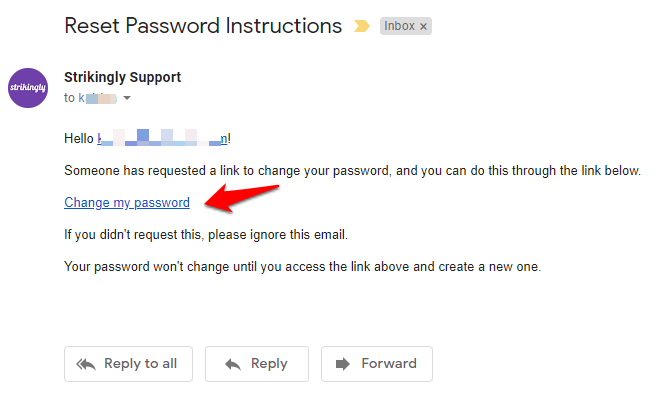Expand recipient details dropdown arrow

(127, 98)
